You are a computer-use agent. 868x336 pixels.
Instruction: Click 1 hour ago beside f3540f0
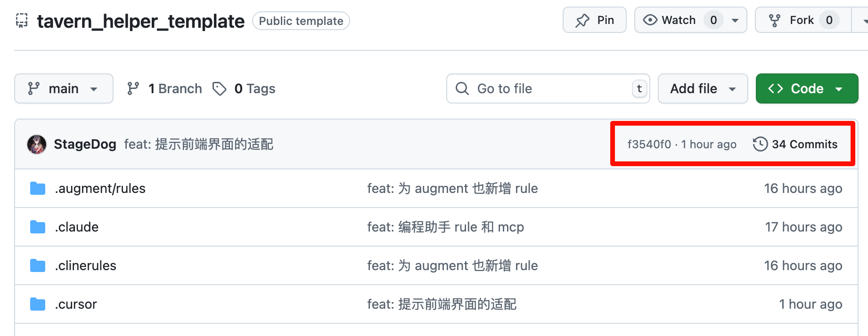[x=709, y=144]
